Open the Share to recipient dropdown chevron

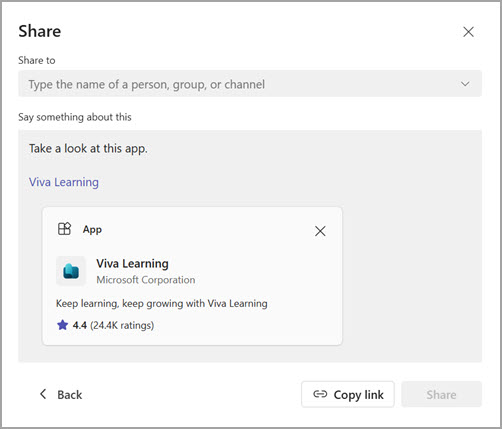tap(465, 84)
